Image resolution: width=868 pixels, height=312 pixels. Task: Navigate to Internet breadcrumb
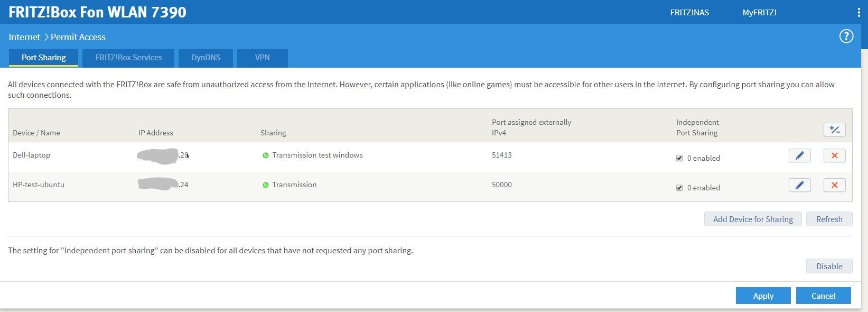(x=24, y=37)
